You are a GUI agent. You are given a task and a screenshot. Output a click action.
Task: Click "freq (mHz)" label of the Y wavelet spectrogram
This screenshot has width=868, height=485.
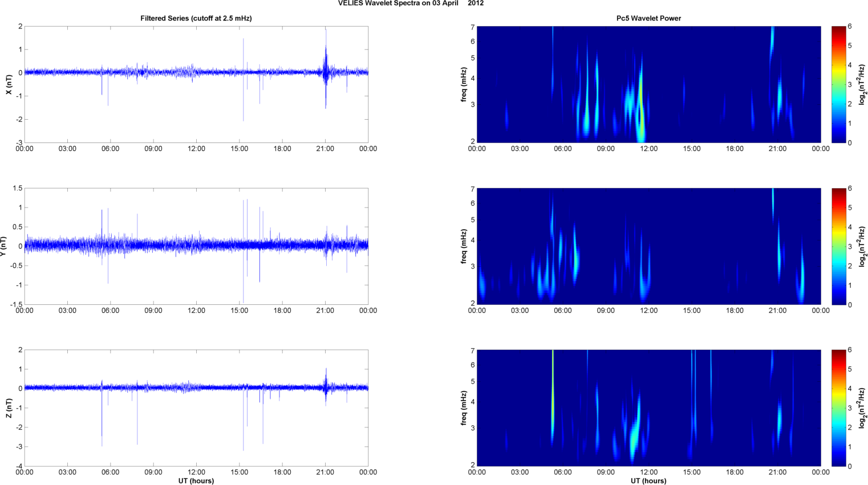coord(464,246)
